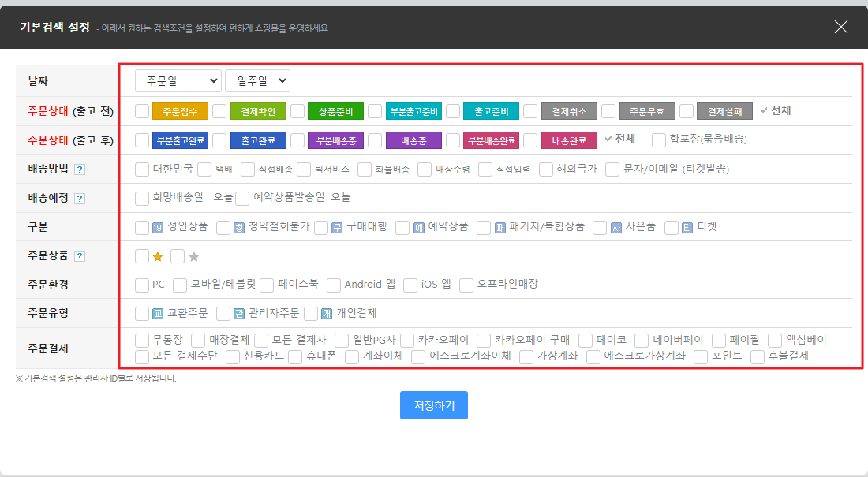
Task: Close the 기본검색 설정 dialog
Action: tap(841, 27)
